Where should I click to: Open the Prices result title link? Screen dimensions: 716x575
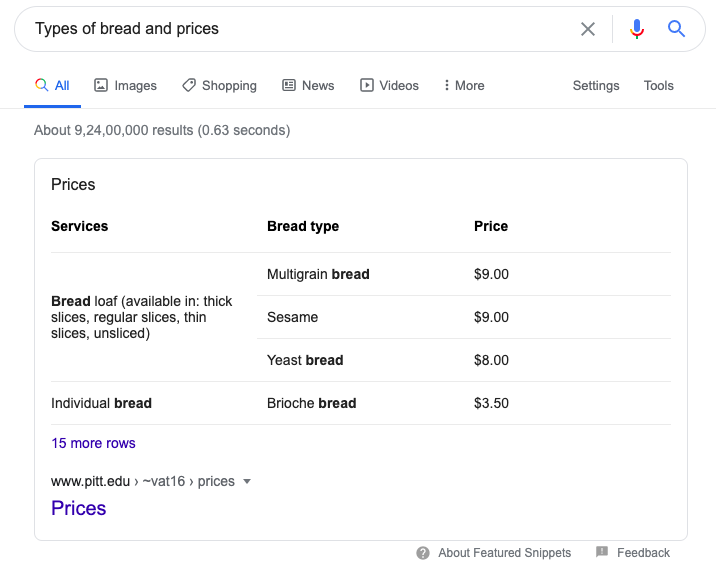click(x=79, y=508)
